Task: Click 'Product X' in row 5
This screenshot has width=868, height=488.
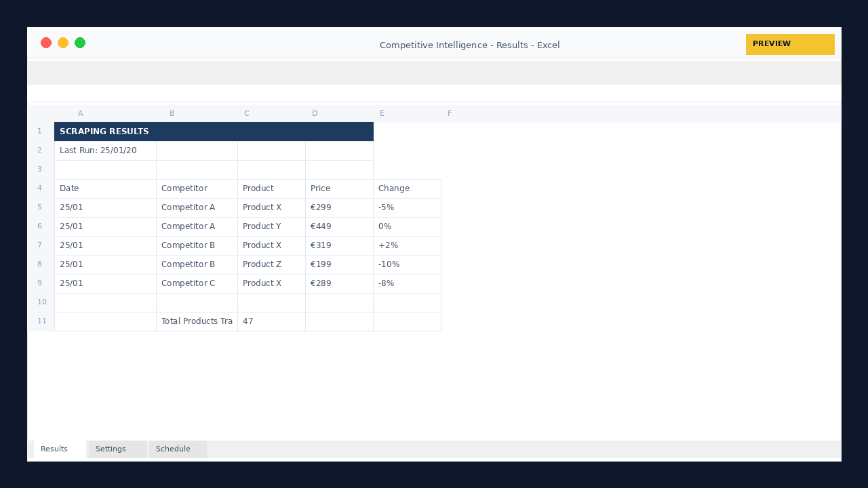Action: coord(271,207)
